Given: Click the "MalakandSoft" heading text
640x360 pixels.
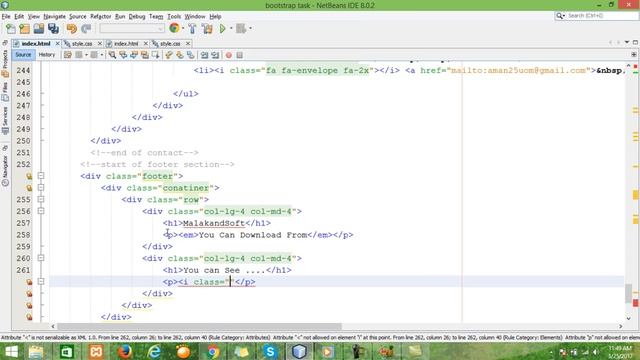Looking at the screenshot, I should pos(214,223).
